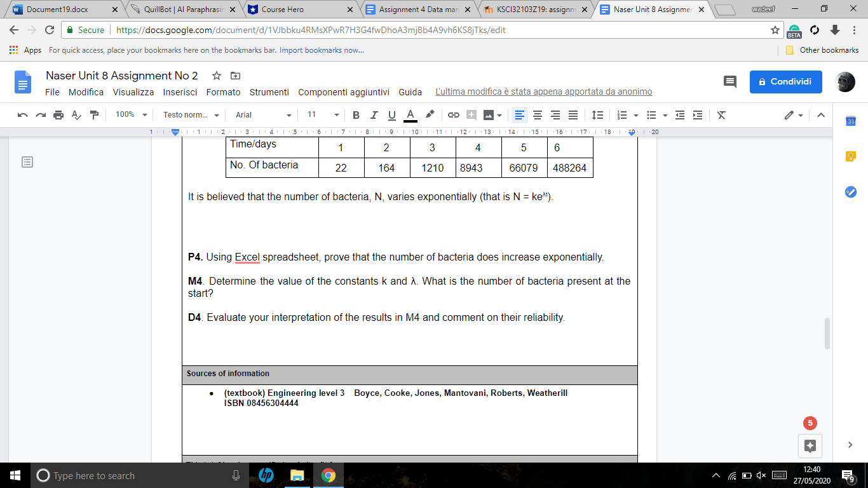Open the account profile picture
The image size is (868, 488).
click(x=845, y=82)
